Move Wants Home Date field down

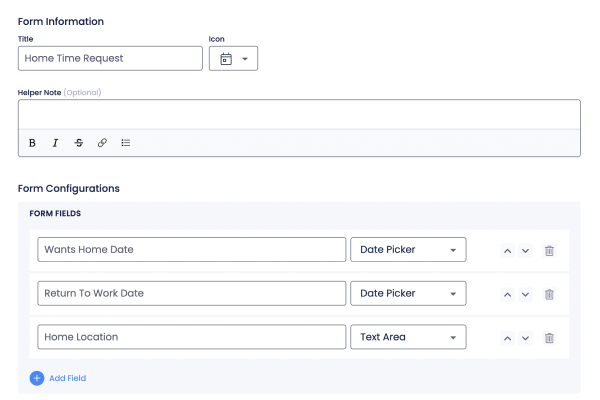526,250
